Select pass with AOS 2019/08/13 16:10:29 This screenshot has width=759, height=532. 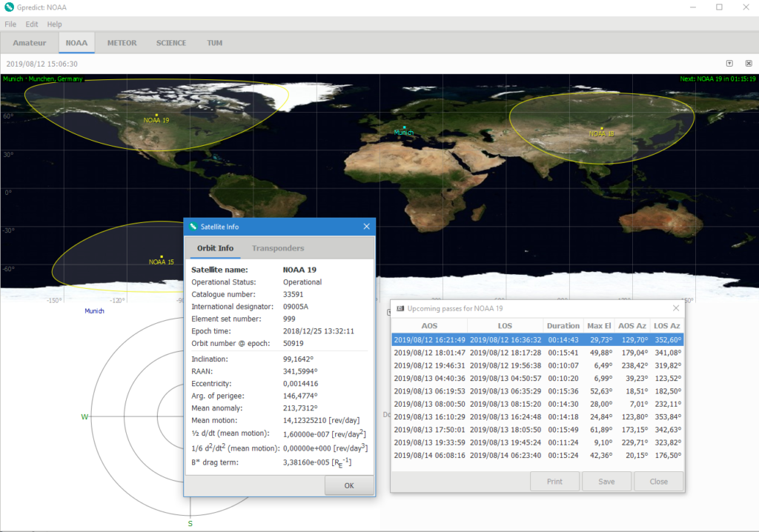tap(537, 417)
